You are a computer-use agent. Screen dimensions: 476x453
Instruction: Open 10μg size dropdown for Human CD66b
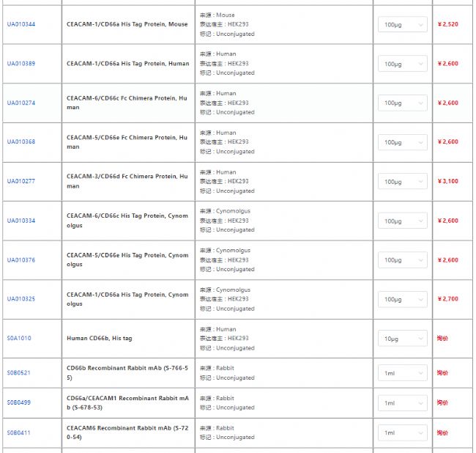pos(402,339)
